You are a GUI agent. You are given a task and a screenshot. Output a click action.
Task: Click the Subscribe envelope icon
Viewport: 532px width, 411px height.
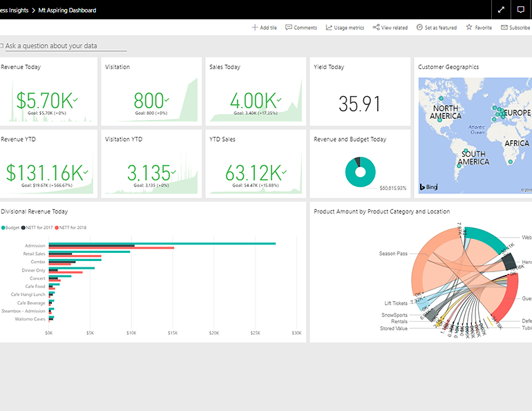coord(504,27)
